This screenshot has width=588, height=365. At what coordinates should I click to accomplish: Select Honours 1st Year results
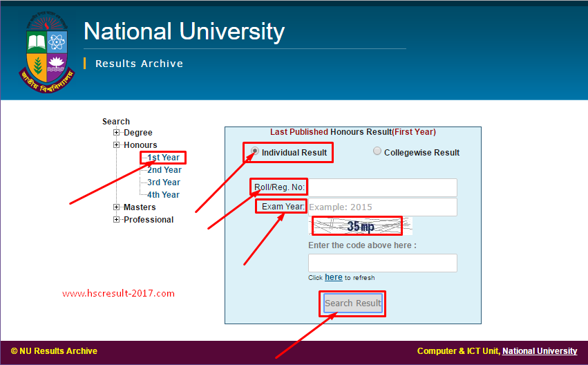tap(163, 158)
